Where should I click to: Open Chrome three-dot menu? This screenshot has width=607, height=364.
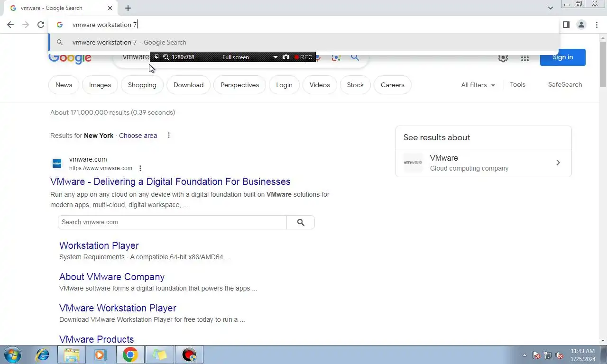tap(597, 25)
